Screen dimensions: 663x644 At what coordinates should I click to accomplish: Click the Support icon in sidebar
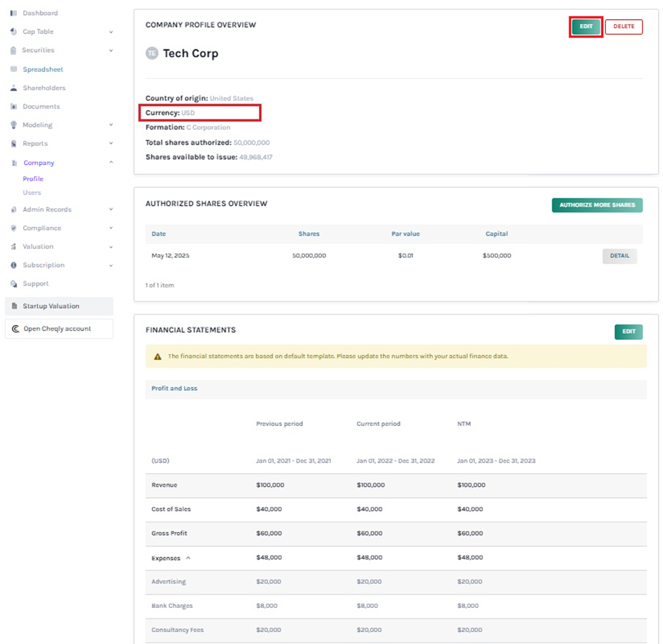point(14,284)
